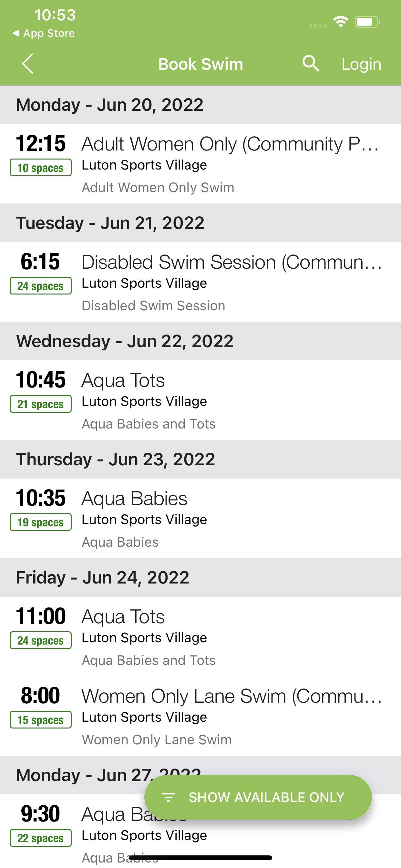Open the search magnifier icon
Screen dimensions: 401x868
[x=311, y=63]
